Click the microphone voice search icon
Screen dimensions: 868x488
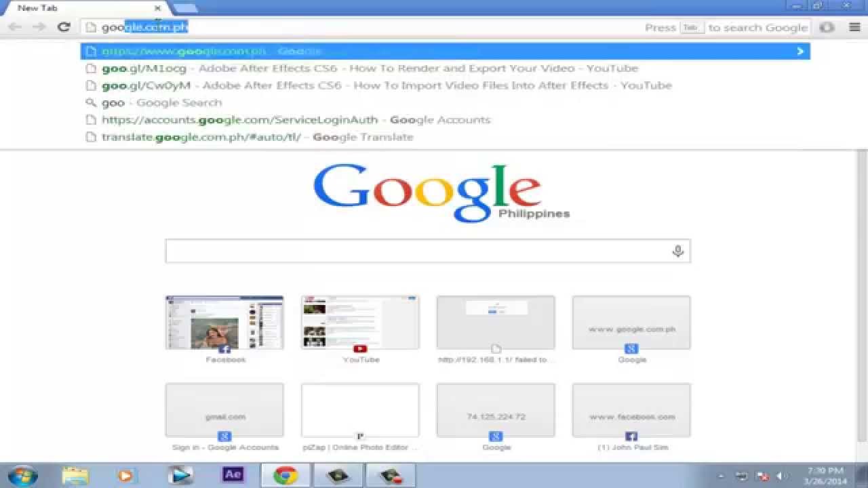point(677,251)
